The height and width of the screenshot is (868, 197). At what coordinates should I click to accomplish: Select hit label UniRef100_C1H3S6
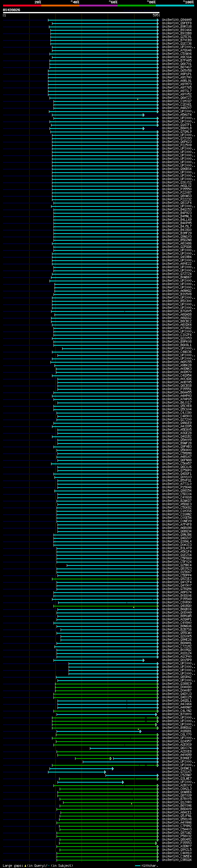pos(176,511)
